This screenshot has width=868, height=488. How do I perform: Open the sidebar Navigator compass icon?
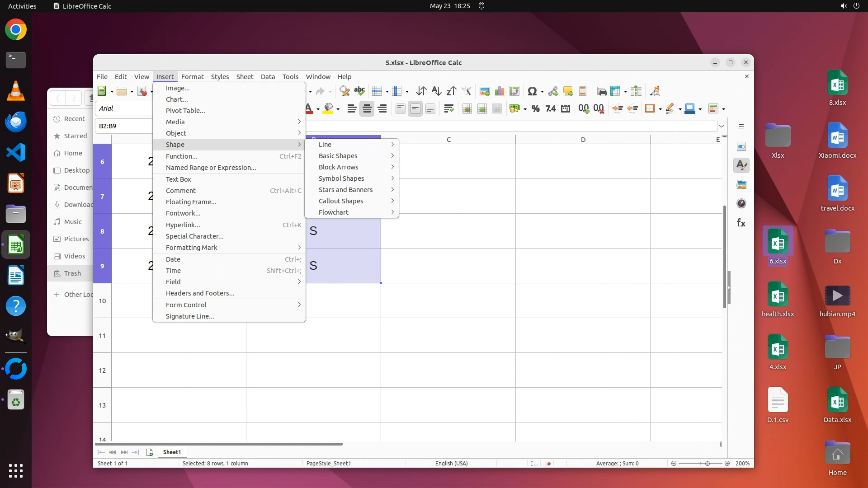click(741, 204)
